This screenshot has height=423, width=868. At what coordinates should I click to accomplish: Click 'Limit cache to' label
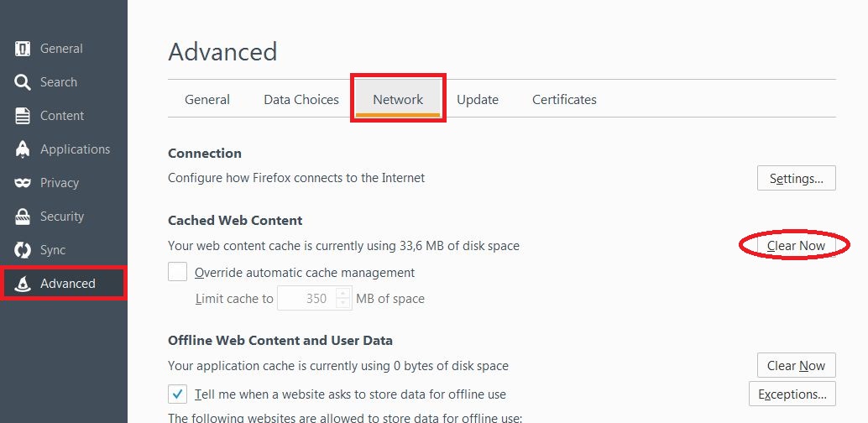(234, 299)
